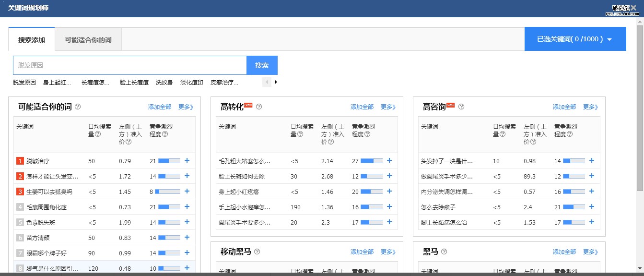Image resolution: width=644 pixels, height=276 pixels.
Task: Click right arrow of suggested keywords list
Action: tap(276, 82)
